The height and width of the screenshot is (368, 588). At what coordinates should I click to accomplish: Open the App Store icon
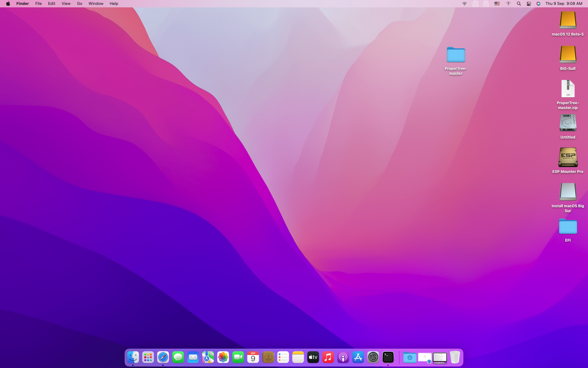coord(358,357)
